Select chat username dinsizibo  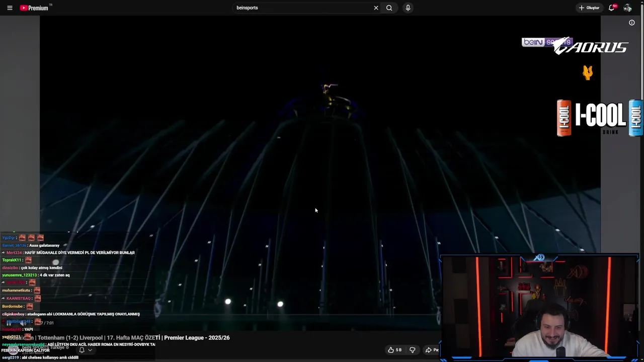tap(10, 268)
